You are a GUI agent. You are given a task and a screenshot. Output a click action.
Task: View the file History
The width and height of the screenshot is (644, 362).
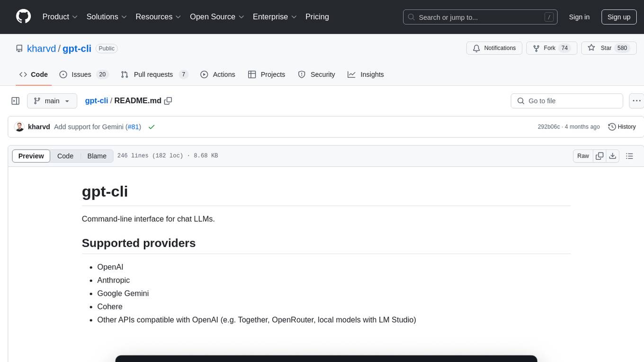[x=622, y=127]
